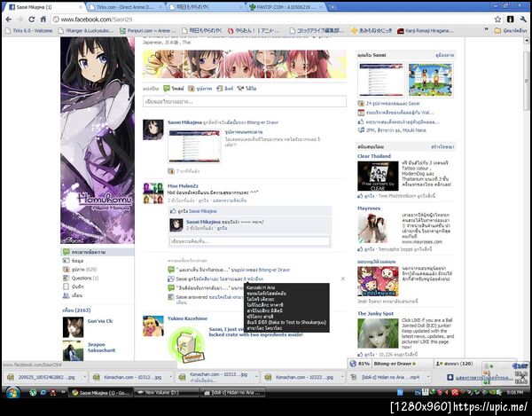Open the YRanger & Luckysubs bookmark
Screen dimensions: 532x416
click(86, 31)
